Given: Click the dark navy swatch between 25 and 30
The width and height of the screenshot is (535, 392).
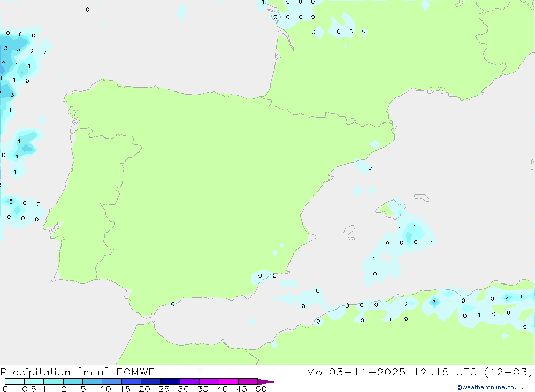Looking at the screenshot, I should pos(170,381).
